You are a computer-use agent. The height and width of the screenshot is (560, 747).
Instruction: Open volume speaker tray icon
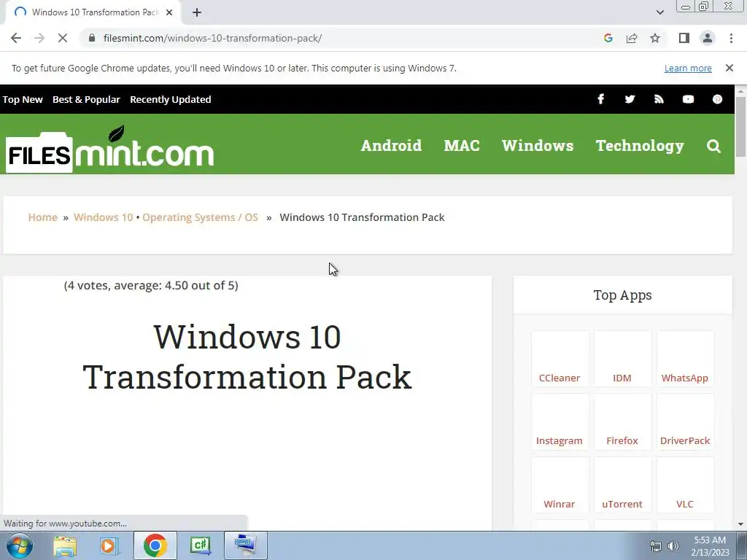[673, 546]
